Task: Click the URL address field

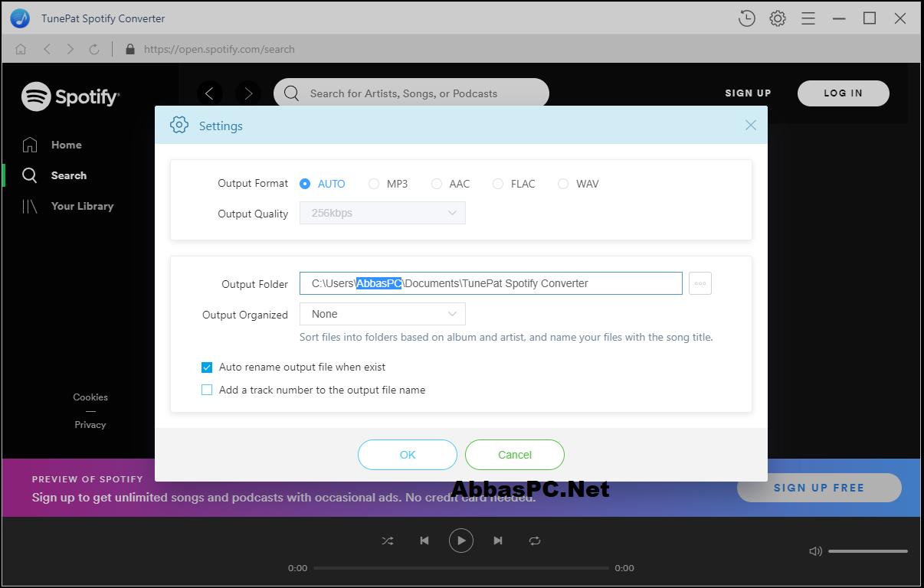Action: (219, 49)
